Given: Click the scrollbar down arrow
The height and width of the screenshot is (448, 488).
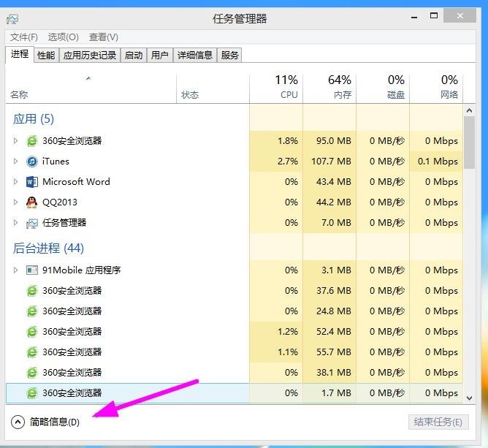Looking at the screenshot, I should point(469,398).
